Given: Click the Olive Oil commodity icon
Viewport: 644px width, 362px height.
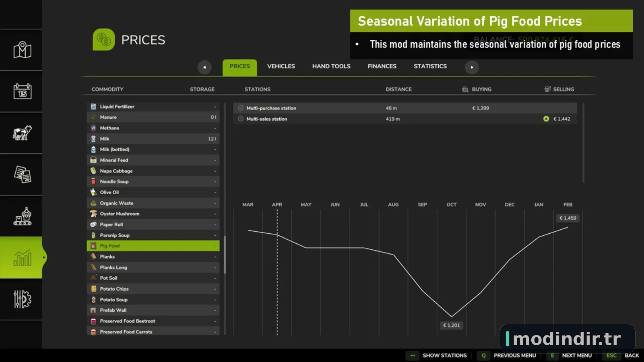Looking at the screenshot, I should 93,192.
